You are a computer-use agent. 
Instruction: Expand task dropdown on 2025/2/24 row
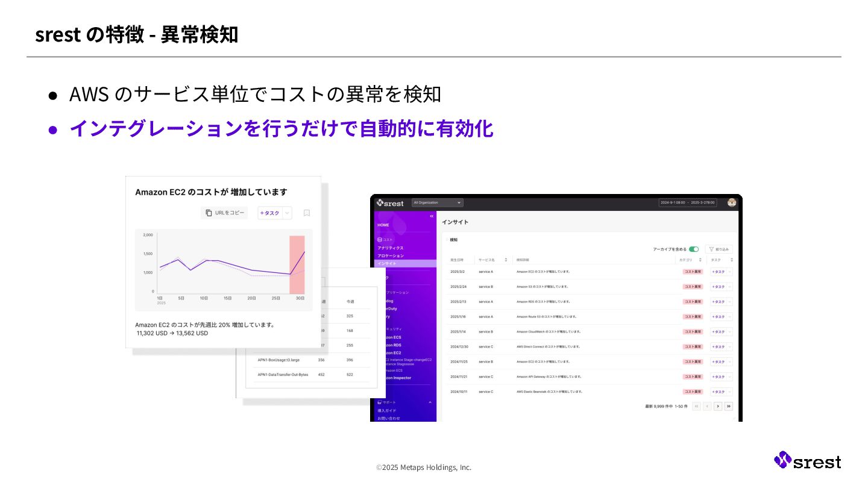tap(730, 287)
